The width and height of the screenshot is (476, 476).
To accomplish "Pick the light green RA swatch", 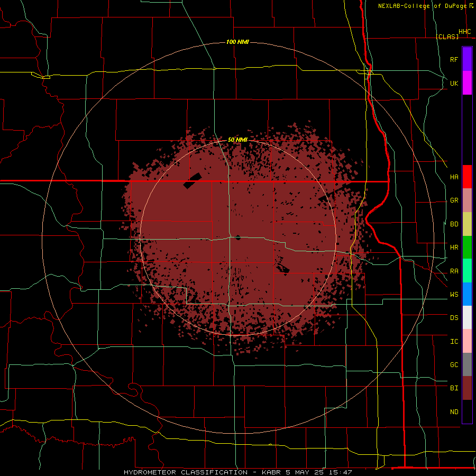I will pyautogui.click(x=467, y=271).
